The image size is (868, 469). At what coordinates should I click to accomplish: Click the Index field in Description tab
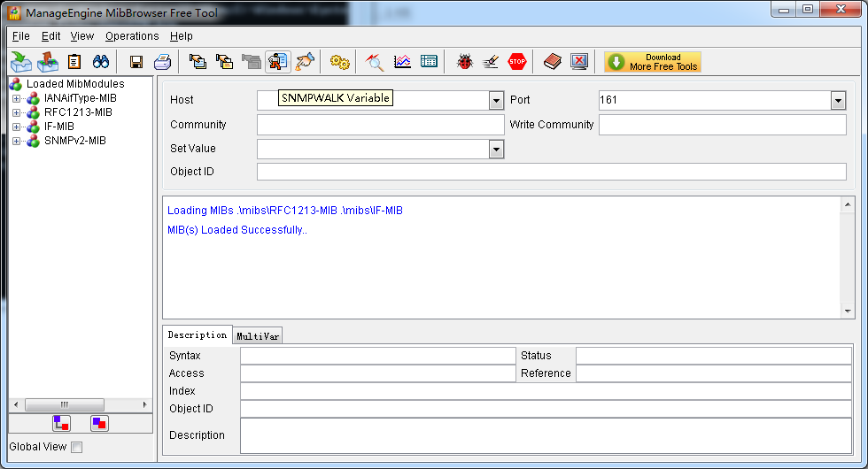pos(546,391)
